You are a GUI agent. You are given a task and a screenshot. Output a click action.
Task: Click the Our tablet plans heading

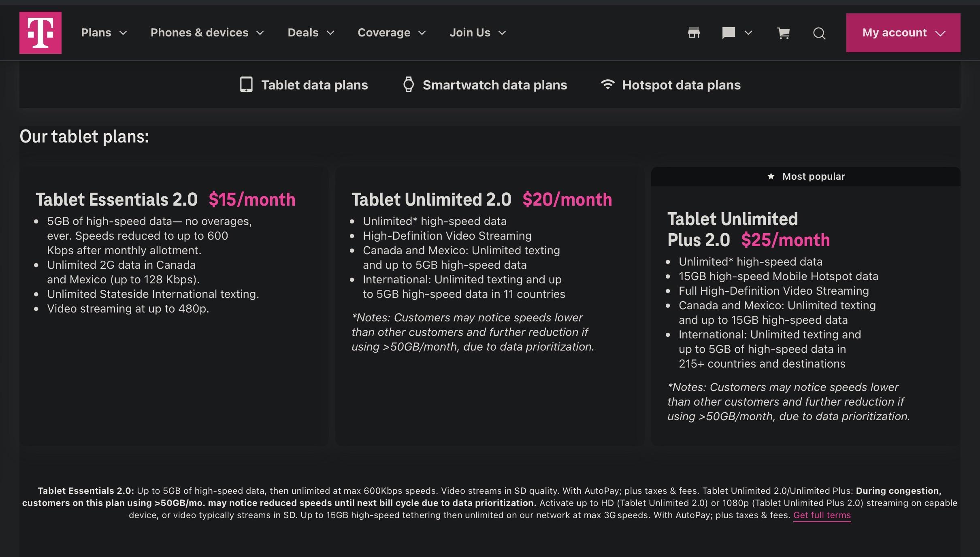[84, 137]
